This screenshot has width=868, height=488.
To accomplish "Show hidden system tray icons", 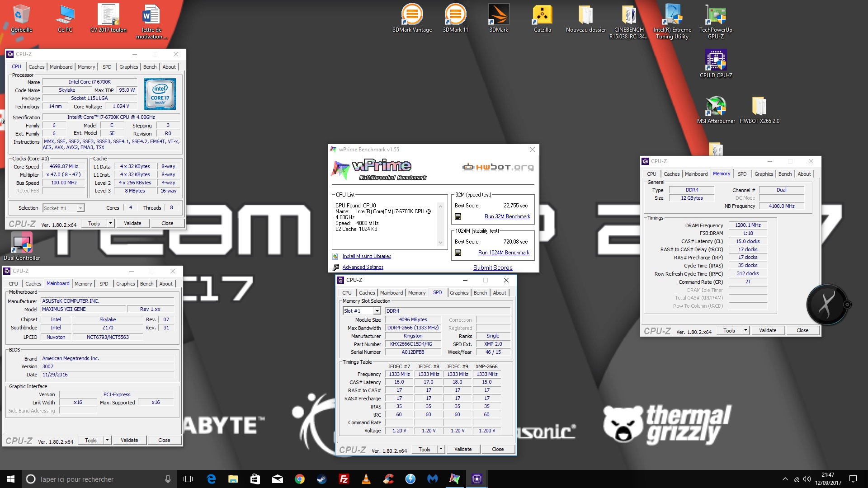I will [x=785, y=479].
